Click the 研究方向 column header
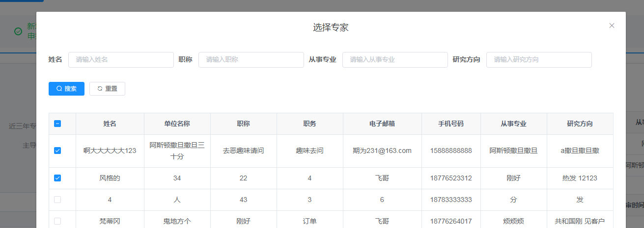644x228 pixels. (580, 124)
